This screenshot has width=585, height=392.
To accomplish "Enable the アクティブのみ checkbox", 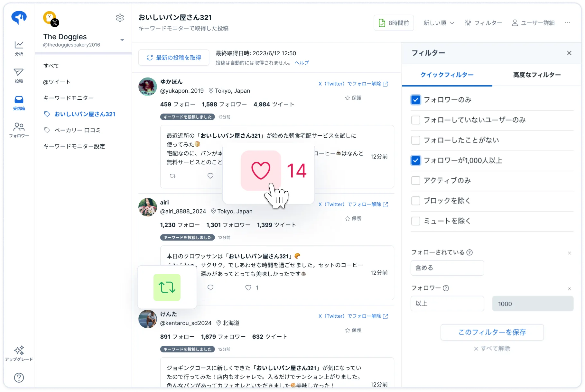I will [415, 180].
